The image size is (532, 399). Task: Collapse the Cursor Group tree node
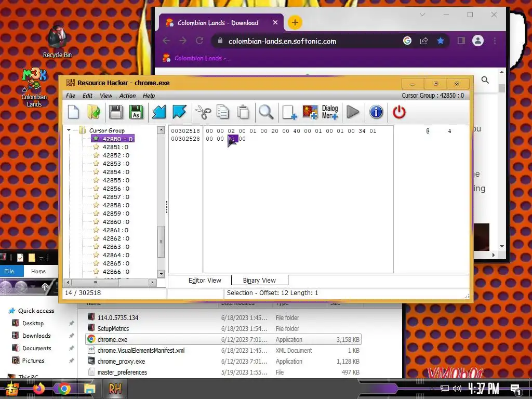(69, 130)
